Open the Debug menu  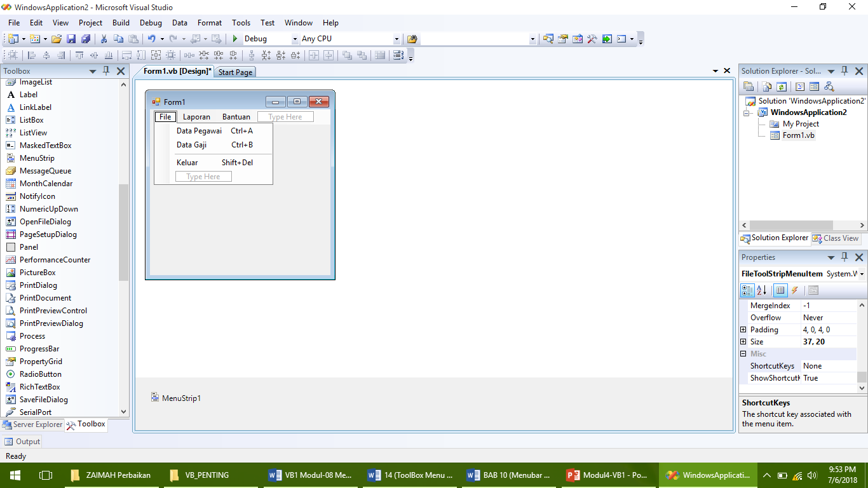point(151,22)
